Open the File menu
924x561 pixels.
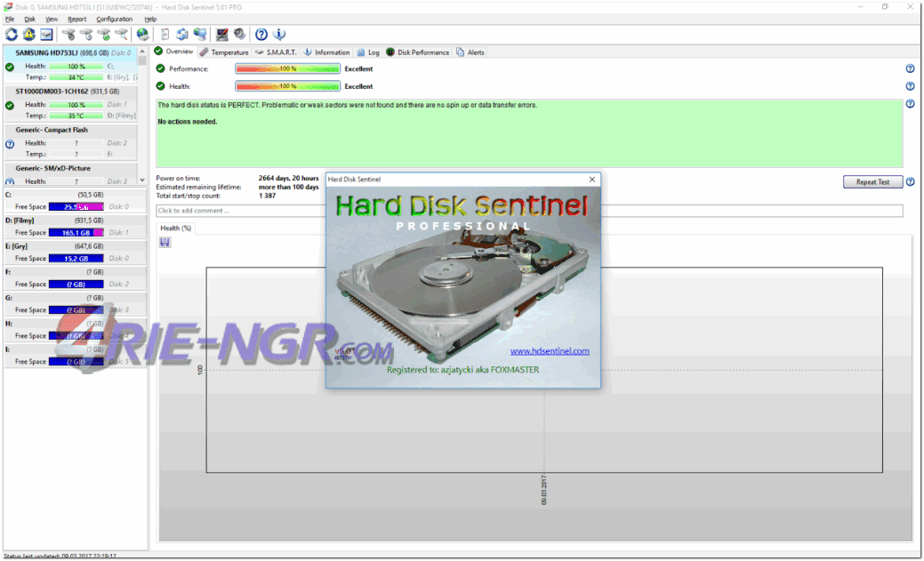tap(10, 20)
